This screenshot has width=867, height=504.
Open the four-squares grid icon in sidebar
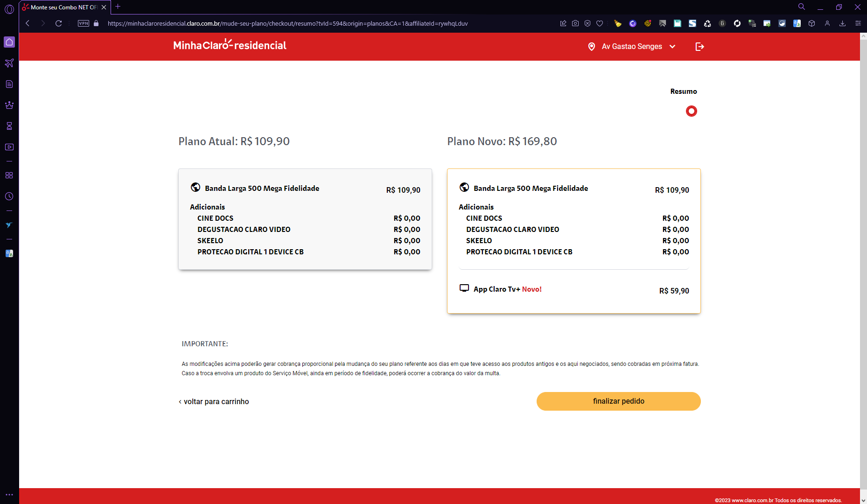(9, 175)
